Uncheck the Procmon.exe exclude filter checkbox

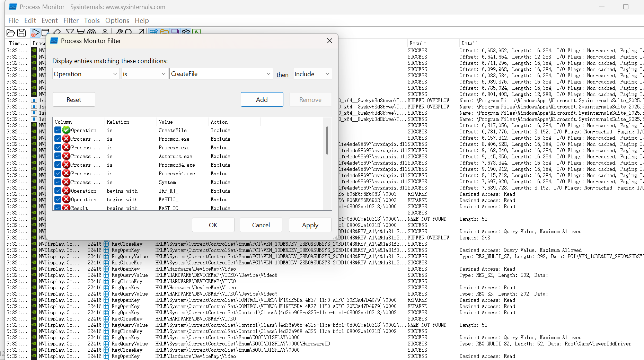coord(58,139)
